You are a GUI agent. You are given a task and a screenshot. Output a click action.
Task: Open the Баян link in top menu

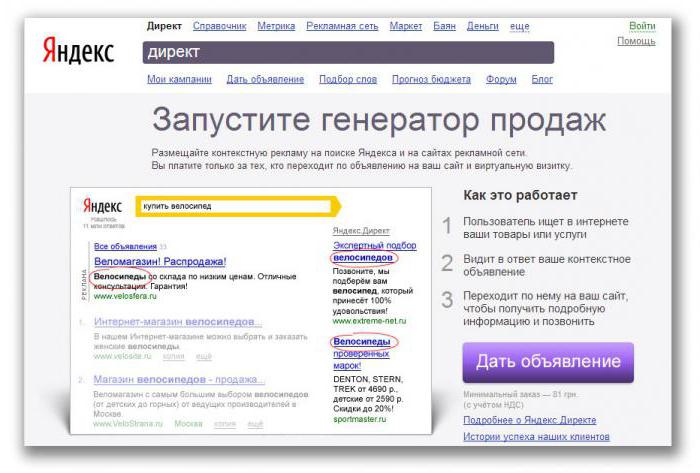[444, 26]
